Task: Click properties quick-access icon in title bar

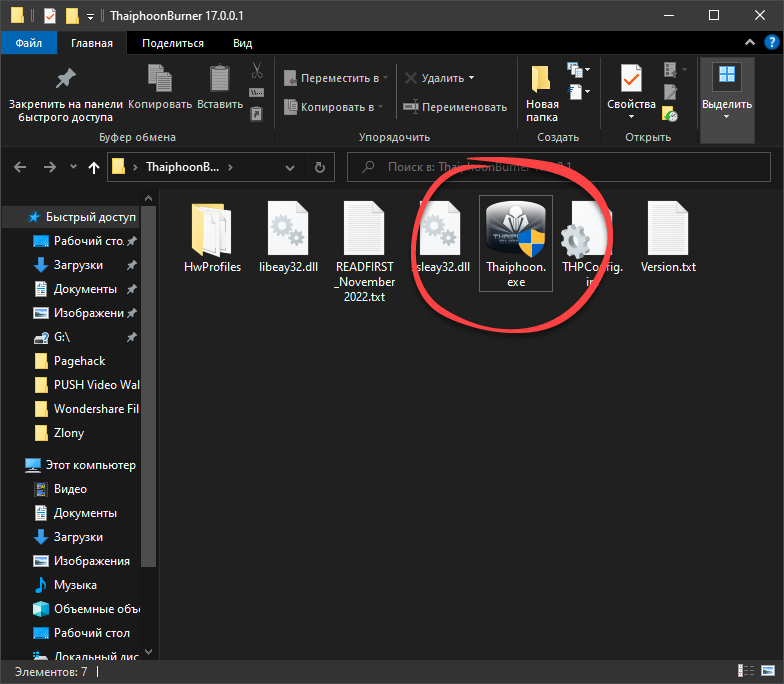Action: point(50,16)
